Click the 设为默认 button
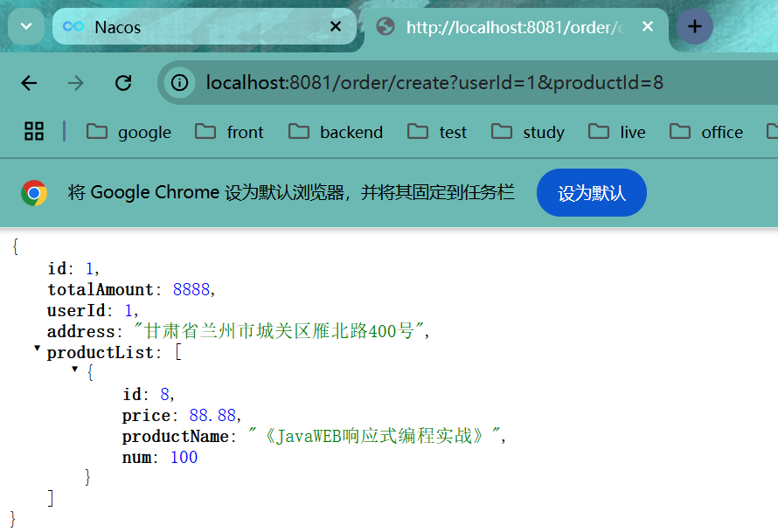The height and width of the screenshot is (532, 778). [591, 192]
